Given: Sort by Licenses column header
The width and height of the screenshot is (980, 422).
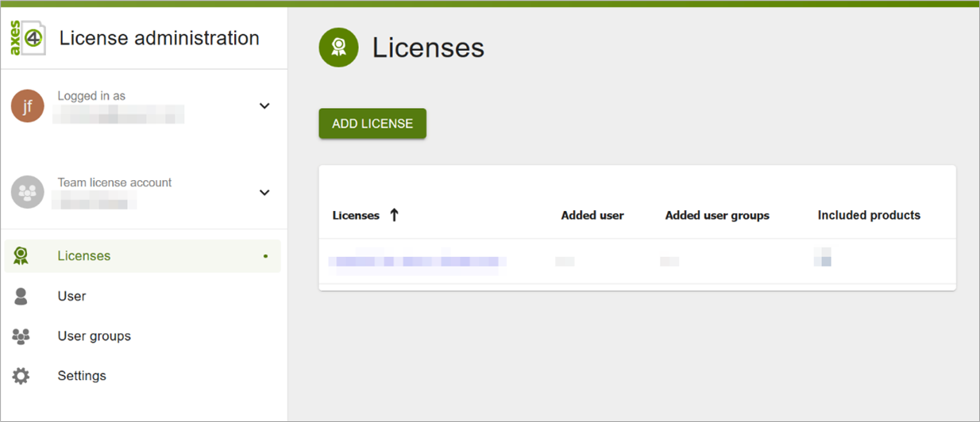Looking at the screenshot, I should click(x=356, y=216).
